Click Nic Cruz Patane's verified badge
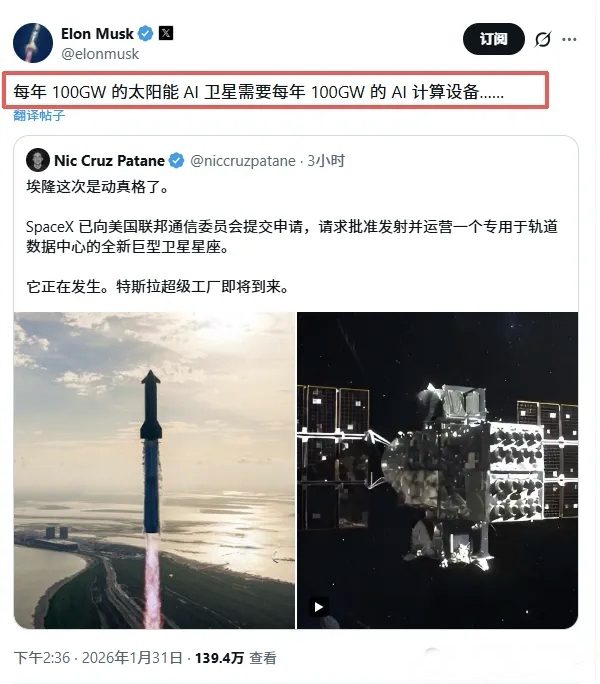 point(176,161)
